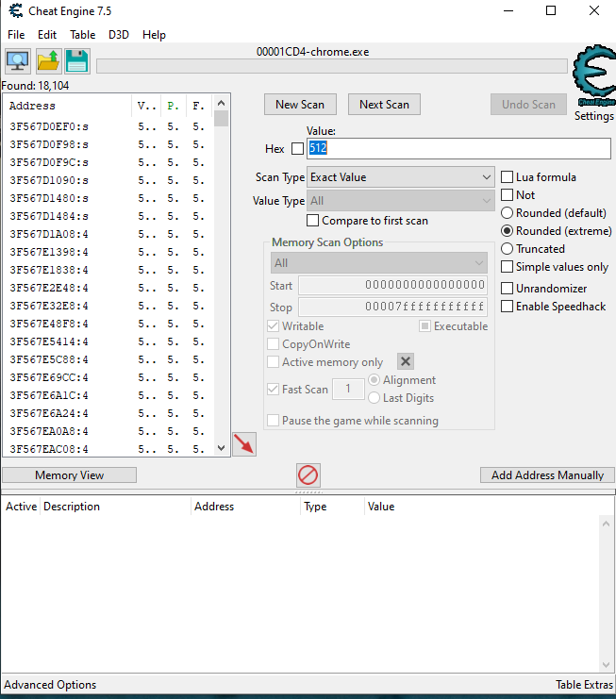Click Cheat Engine title bar app icon
Image resolution: width=616 pixels, height=699 pixels.
[x=16, y=10]
